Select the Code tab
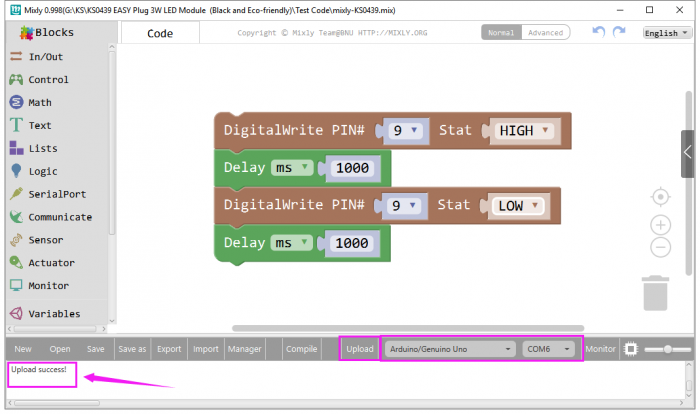This screenshot has width=700, height=414. click(x=160, y=33)
